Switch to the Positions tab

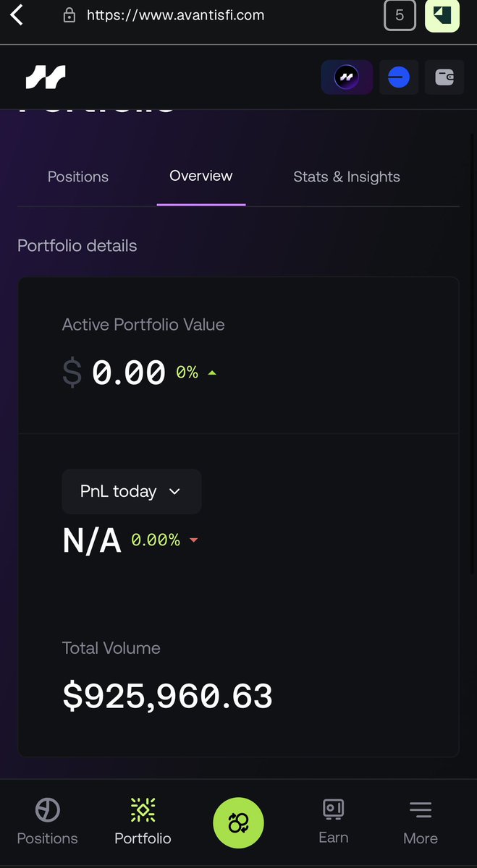[x=78, y=176]
